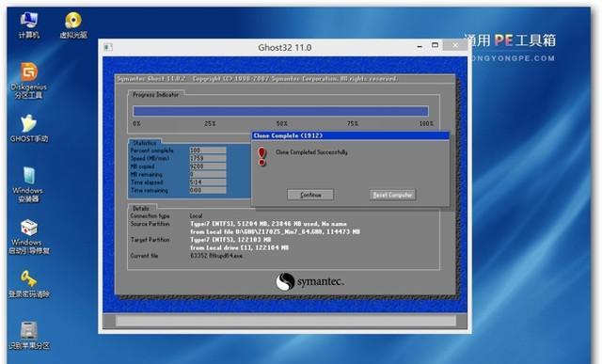Launch Diskgenius partition tool icon
602x364 pixels.
tap(29, 80)
